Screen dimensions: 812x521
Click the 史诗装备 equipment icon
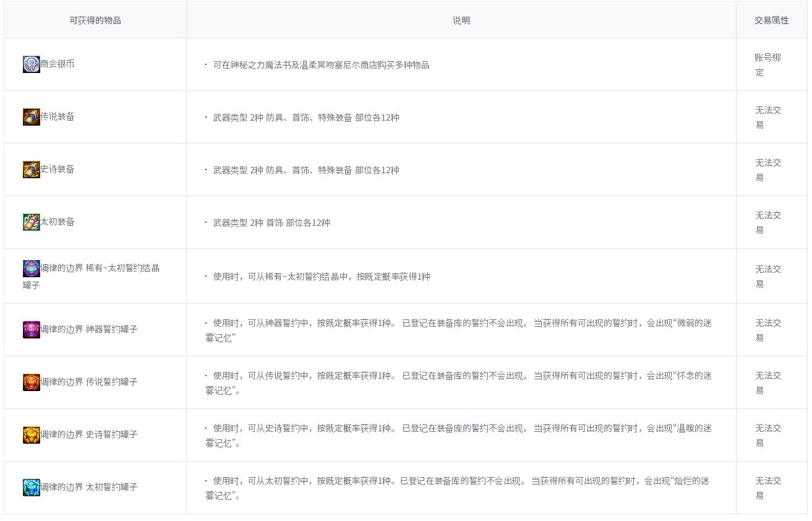coord(32,170)
